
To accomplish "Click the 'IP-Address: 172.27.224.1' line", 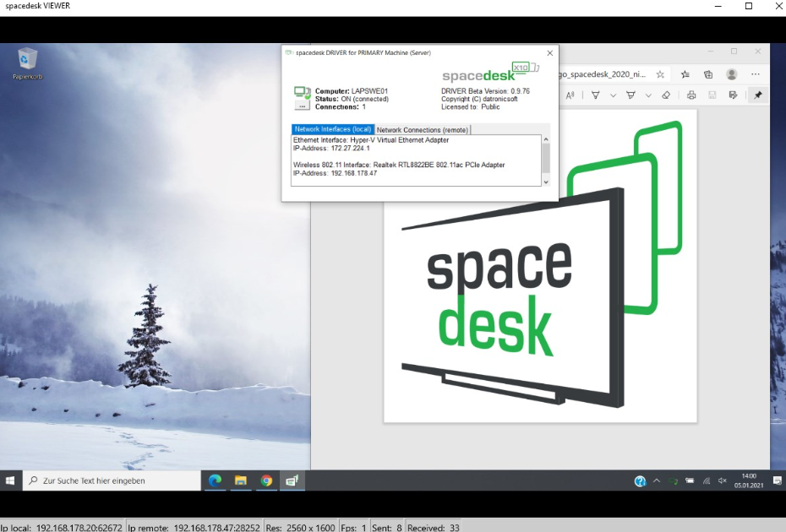I will (331, 149).
